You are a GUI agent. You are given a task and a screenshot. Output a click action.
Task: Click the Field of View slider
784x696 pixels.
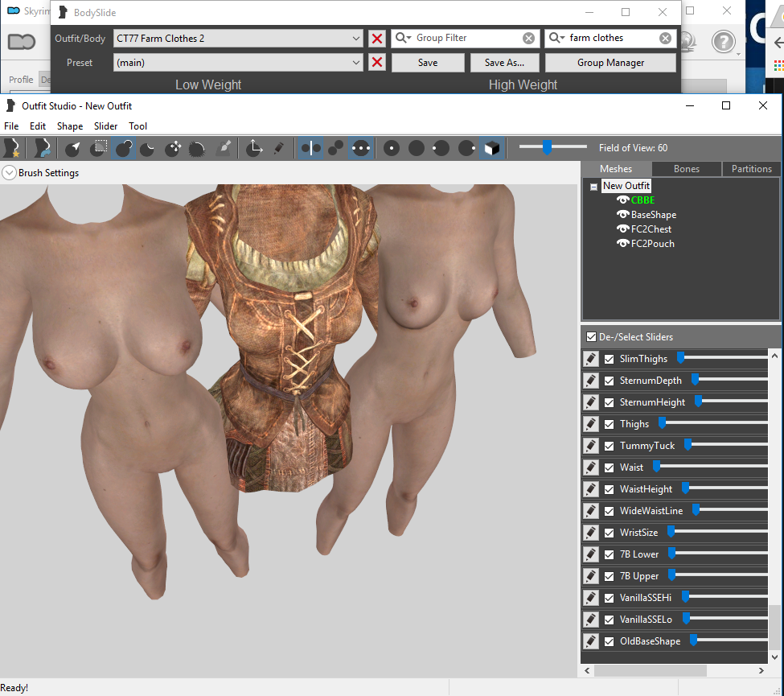[x=552, y=147]
